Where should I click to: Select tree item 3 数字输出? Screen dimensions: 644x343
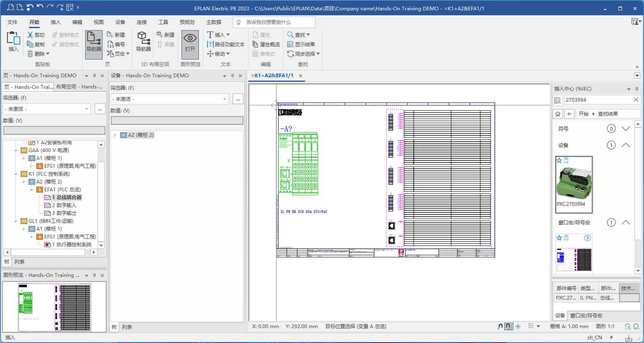point(64,213)
